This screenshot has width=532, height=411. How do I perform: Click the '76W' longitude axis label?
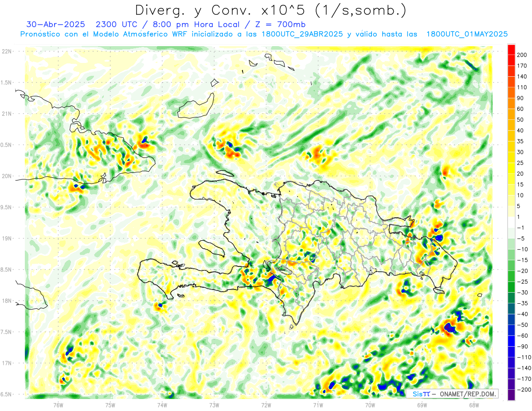58,405
